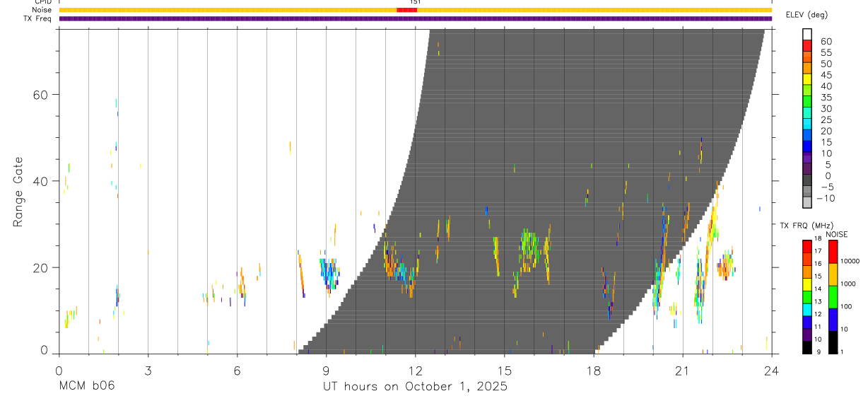Click the "TX FRQ (MHz)" legend title
Viewport: 868px width, 401px height.
(x=807, y=225)
